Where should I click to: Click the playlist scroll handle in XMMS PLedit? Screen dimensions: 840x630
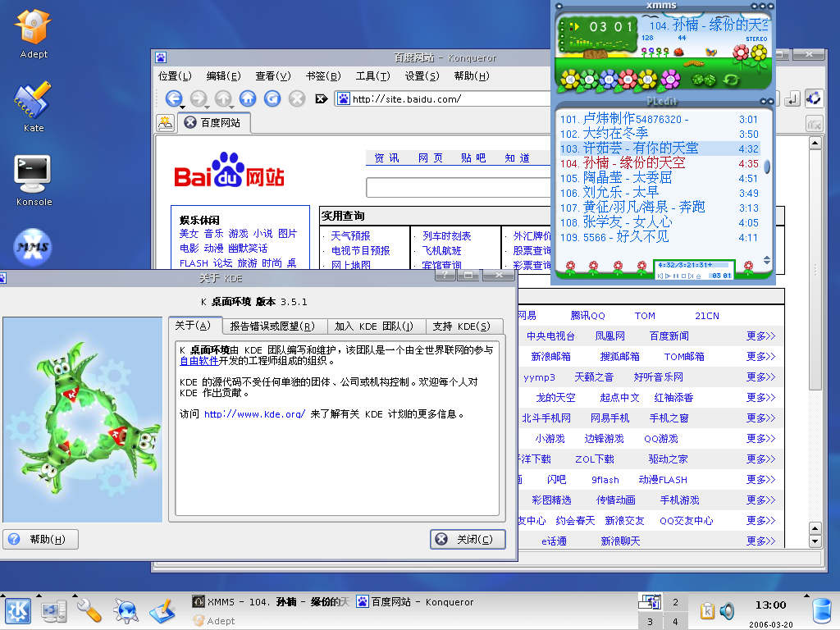[x=767, y=167]
